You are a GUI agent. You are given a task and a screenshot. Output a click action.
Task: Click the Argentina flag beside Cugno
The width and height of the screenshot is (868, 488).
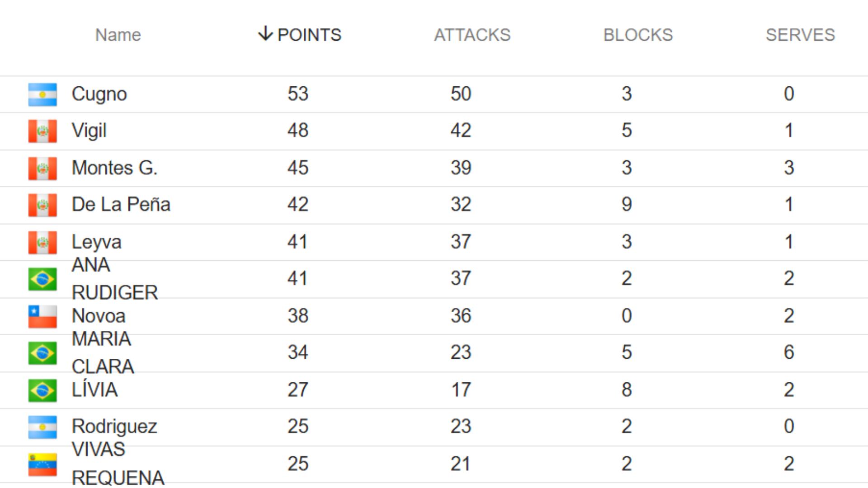[x=42, y=94]
